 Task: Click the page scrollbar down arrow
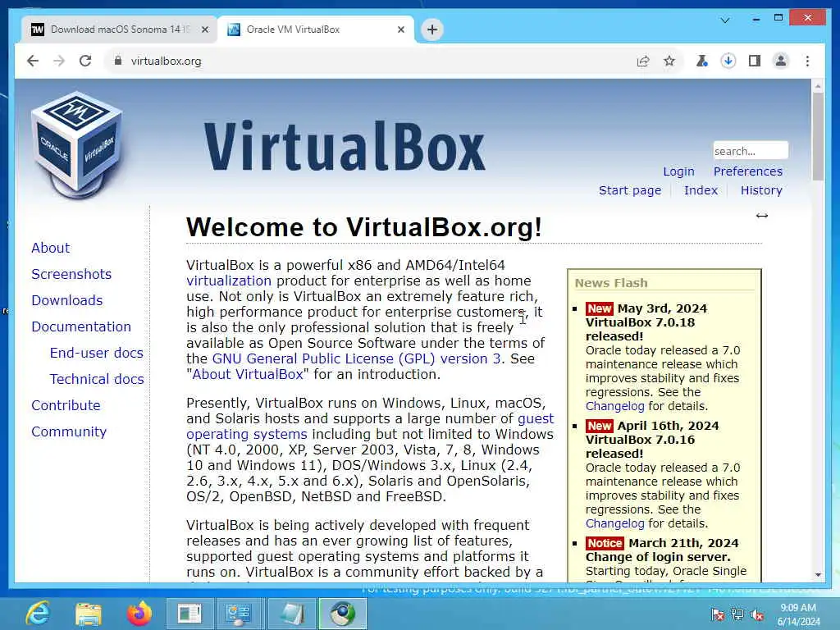(x=818, y=575)
